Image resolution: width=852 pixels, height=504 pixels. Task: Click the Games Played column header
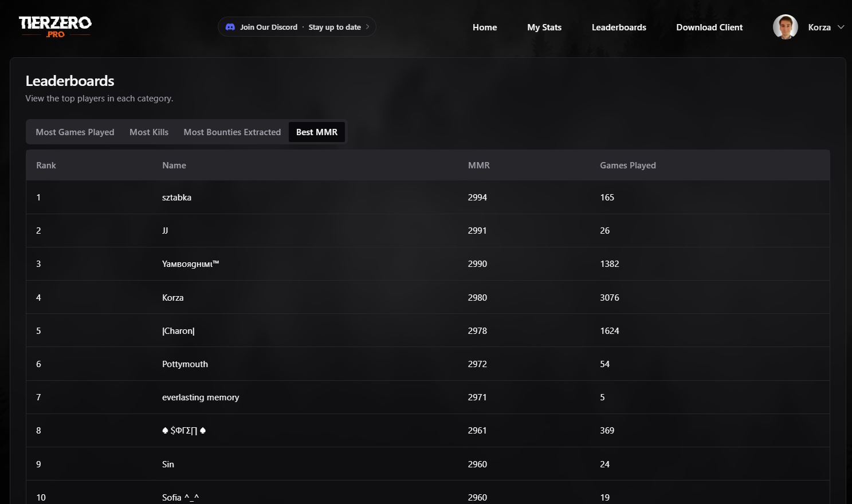pos(627,166)
